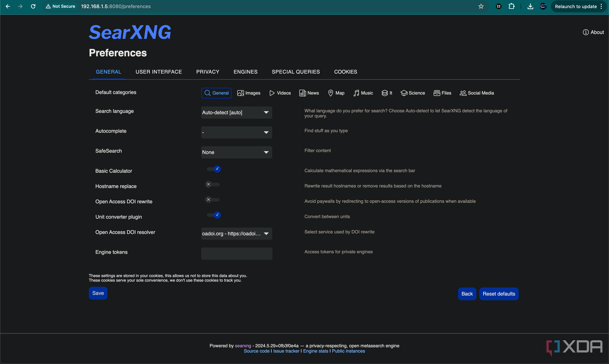Click the extension icon beside the star

[499, 6]
